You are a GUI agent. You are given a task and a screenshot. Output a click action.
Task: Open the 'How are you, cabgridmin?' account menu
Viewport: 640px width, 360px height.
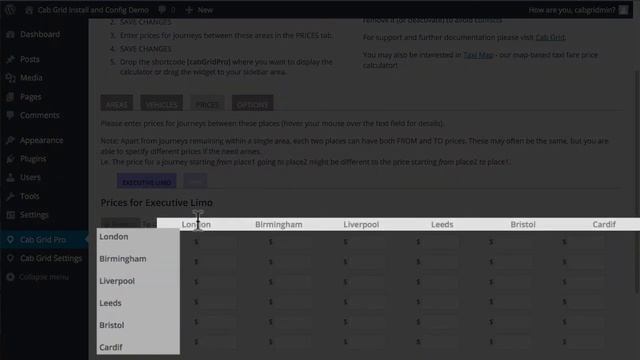coord(578,10)
